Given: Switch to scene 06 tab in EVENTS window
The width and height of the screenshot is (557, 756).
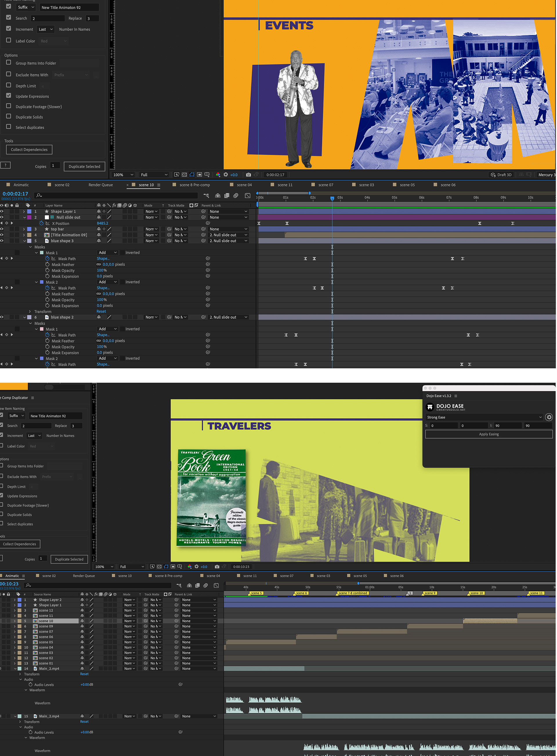Looking at the screenshot, I should click(448, 185).
